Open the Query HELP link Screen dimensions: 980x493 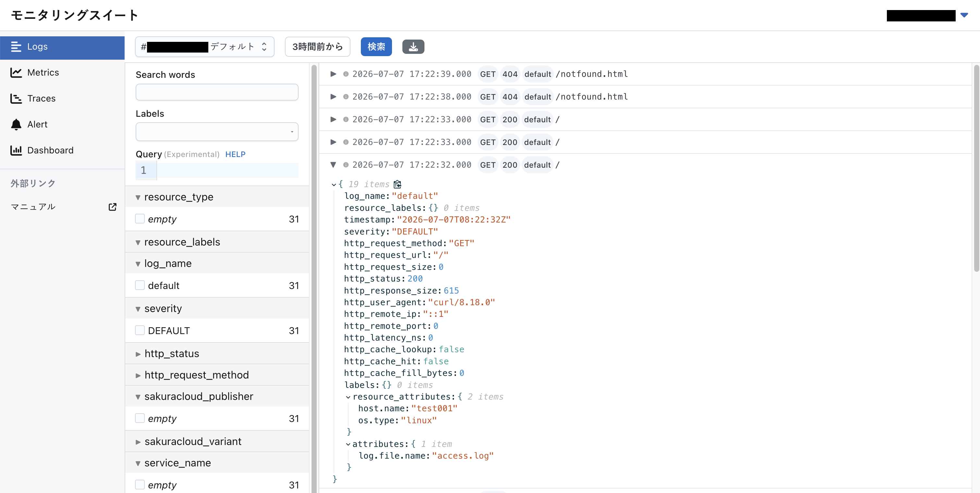(x=235, y=154)
